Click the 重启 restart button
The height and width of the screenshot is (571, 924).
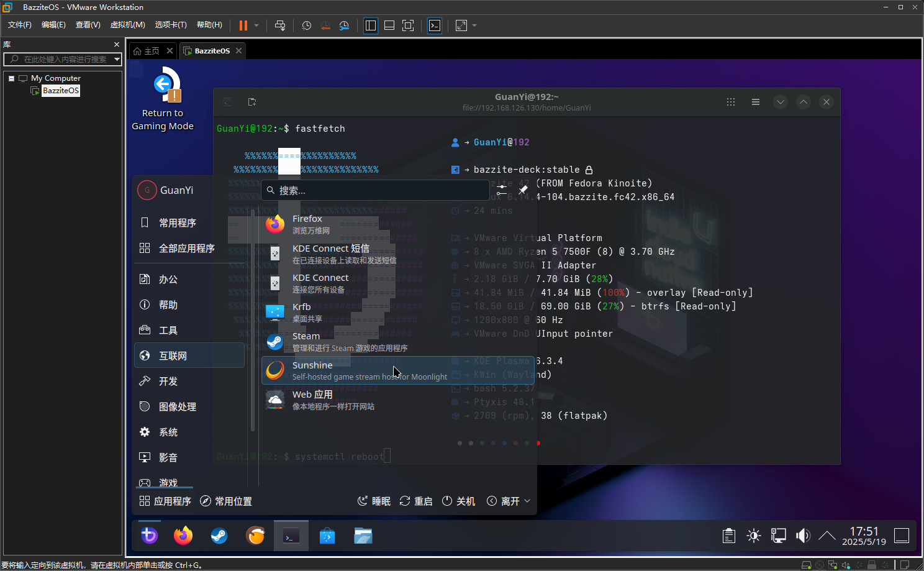tap(416, 501)
